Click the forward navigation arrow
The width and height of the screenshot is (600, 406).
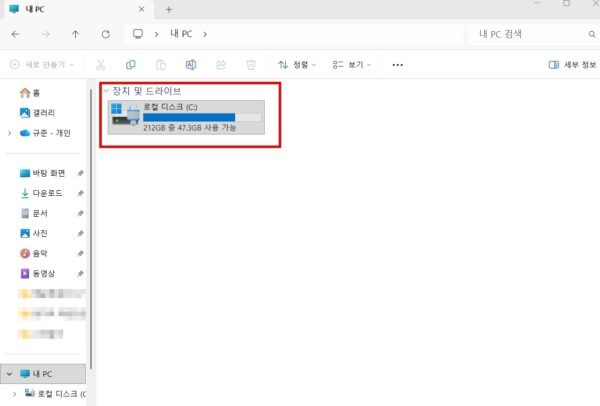(46, 34)
